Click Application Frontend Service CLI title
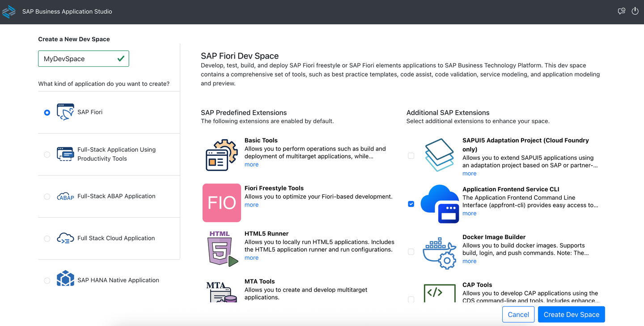This screenshot has width=644, height=326. point(511,189)
